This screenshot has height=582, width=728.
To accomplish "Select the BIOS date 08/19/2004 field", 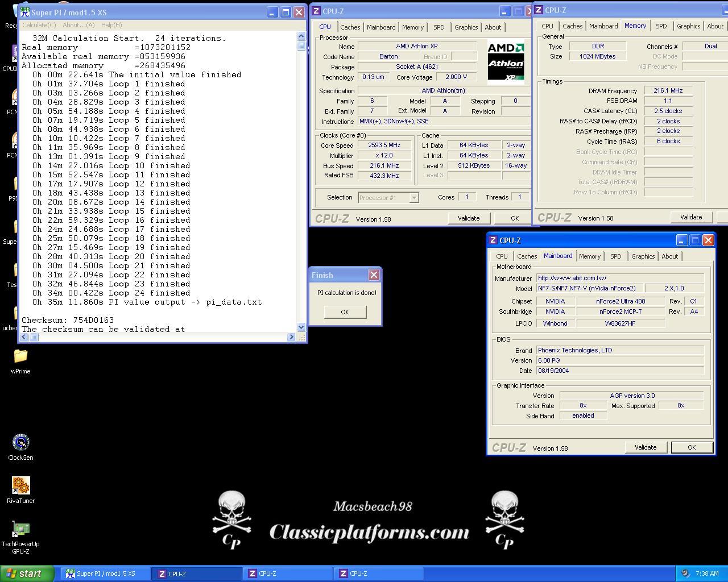I will pos(620,371).
